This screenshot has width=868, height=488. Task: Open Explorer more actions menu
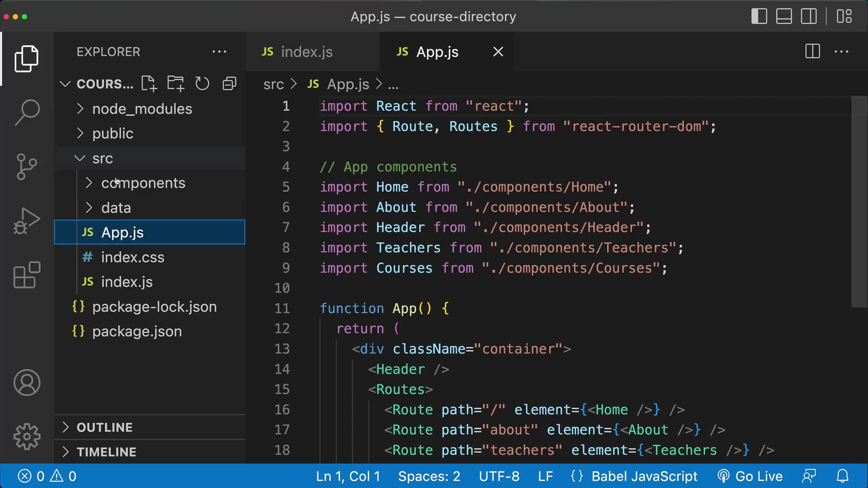click(x=220, y=52)
